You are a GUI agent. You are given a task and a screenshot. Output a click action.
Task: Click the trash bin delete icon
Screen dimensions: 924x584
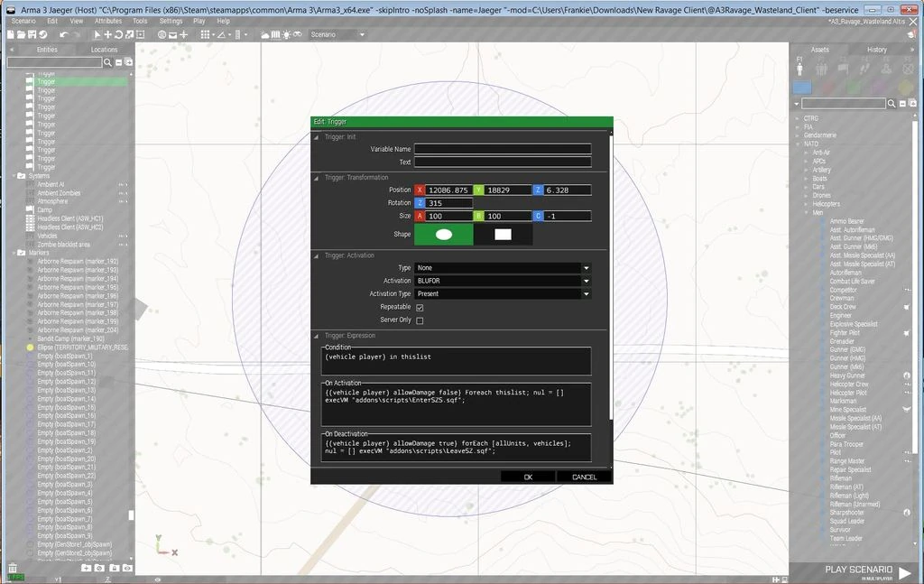click(13, 569)
